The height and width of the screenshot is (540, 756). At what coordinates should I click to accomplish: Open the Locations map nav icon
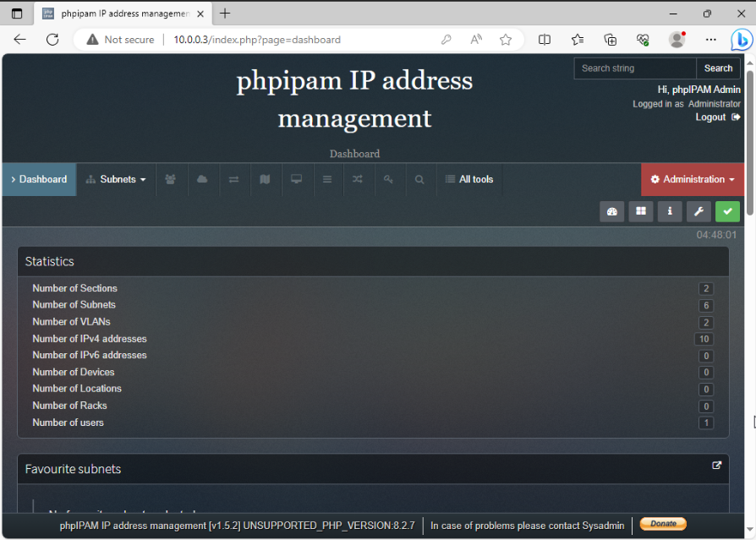pos(265,179)
